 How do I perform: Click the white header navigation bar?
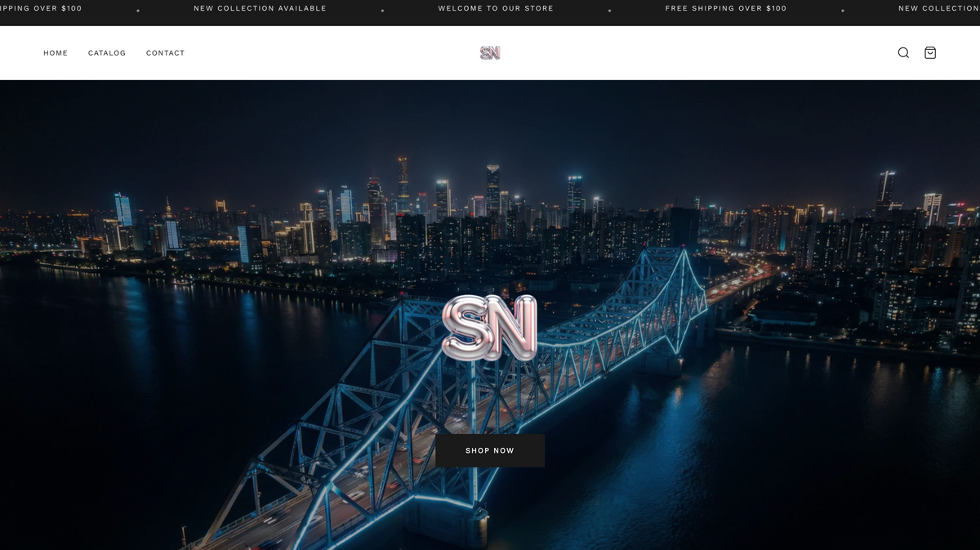[327, 52]
